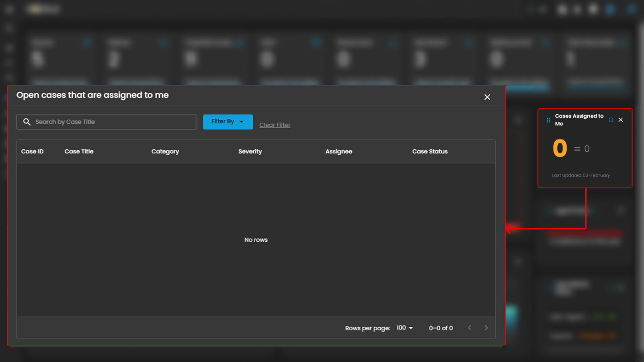Open the info icon on Cases widget
Screen dimensions: 644x362
coord(611,120)
